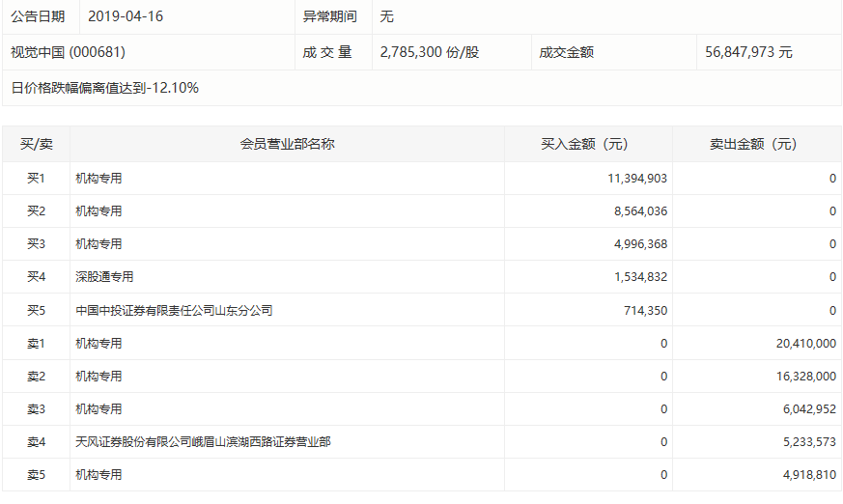843x504 pixels.
Task: Click 机构专用 in the 卖3 row
Action: [x=98, y=409]
